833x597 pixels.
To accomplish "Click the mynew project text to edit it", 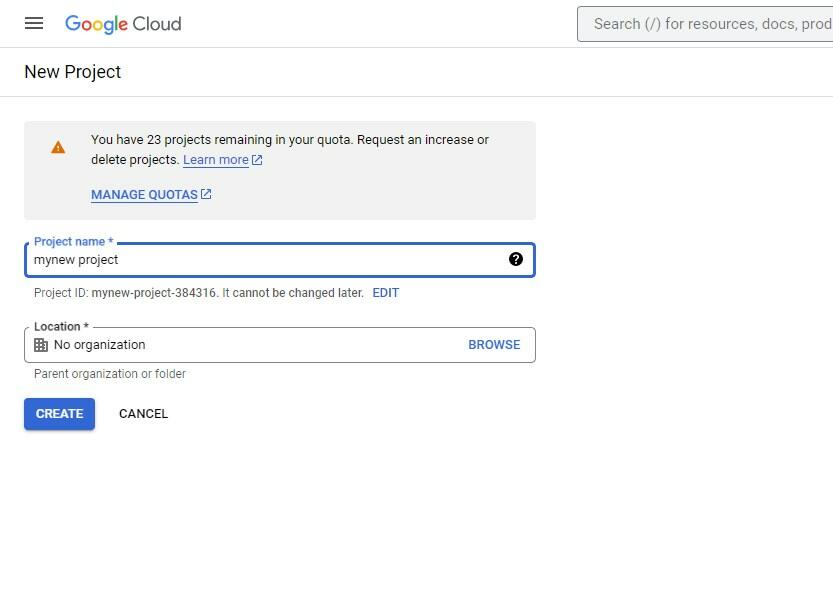I will 76,259.
